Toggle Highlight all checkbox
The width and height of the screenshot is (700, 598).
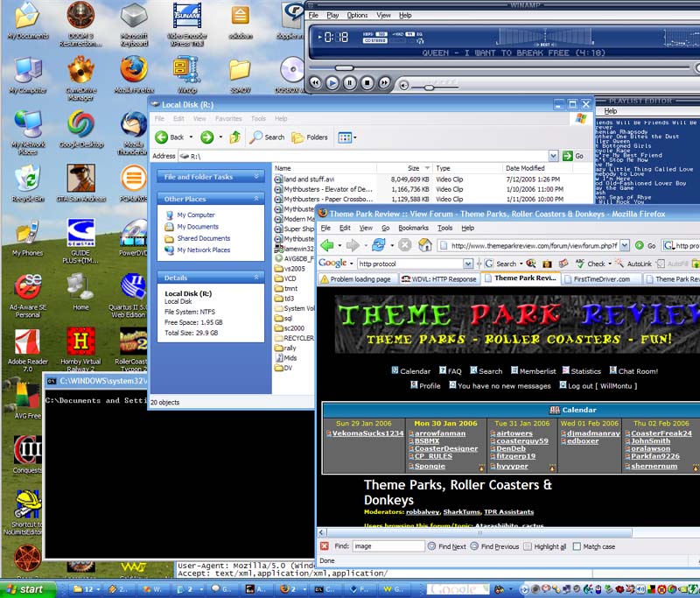click(528, 546)
